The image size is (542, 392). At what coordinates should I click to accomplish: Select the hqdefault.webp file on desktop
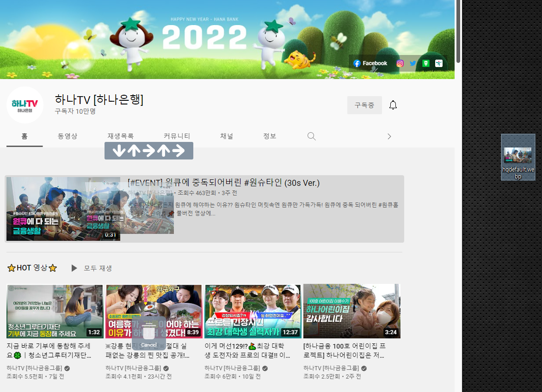[518, 158]
